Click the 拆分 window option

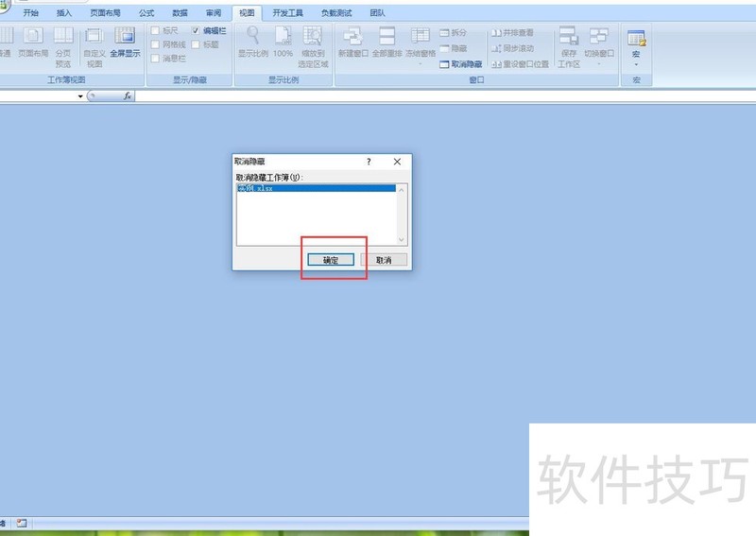454,32
